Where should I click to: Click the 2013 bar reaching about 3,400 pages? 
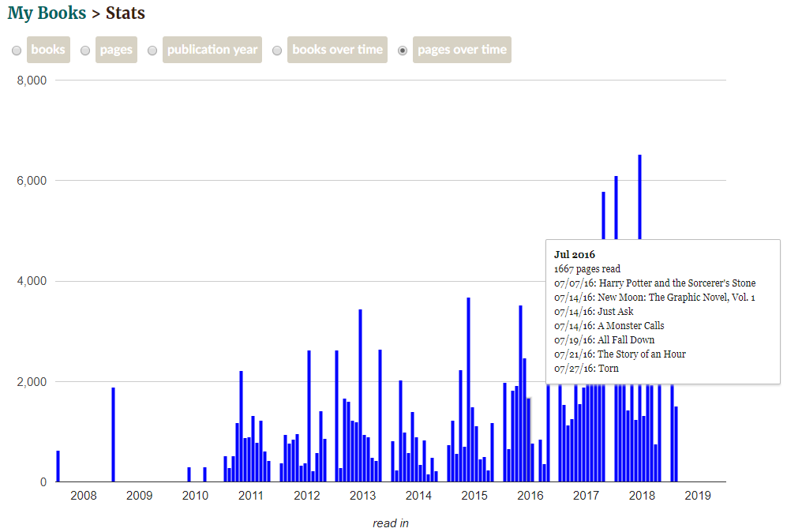[361, 395]
